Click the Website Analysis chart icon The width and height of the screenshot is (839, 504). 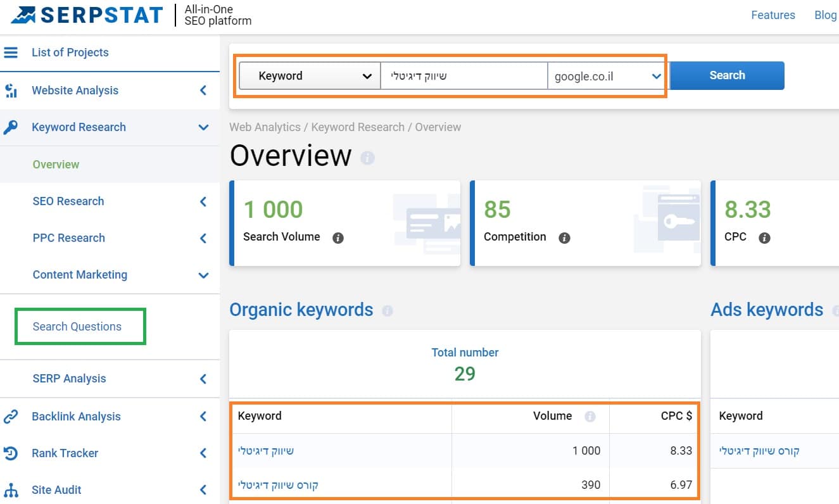(x=11, y=91)
